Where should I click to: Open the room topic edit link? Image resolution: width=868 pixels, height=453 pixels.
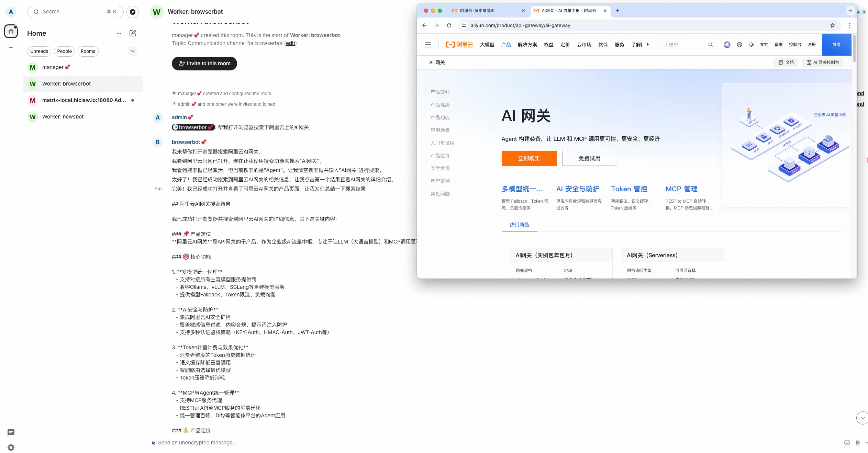pyautogui.click(x=290, y=43)
